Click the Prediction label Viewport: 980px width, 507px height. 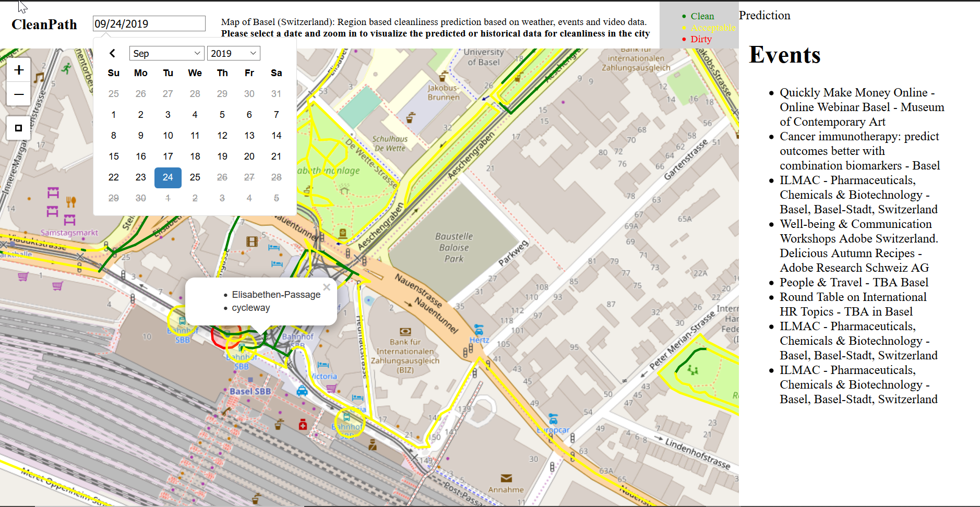click(764, 15)
